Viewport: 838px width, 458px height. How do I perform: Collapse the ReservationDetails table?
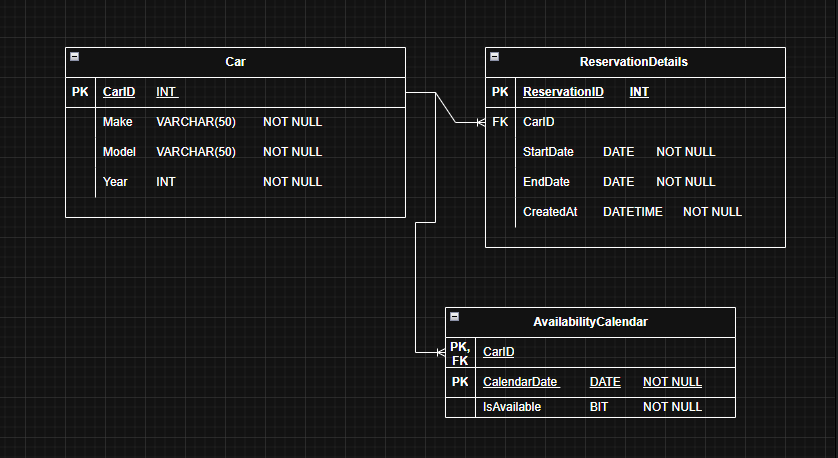(495, 57)
